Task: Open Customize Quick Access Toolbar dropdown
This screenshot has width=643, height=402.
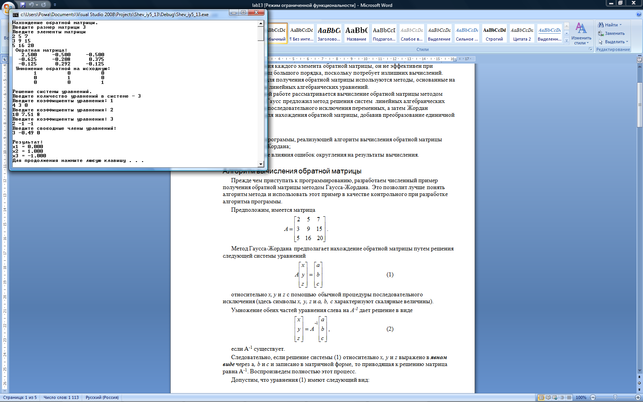Action: (55, 5)
